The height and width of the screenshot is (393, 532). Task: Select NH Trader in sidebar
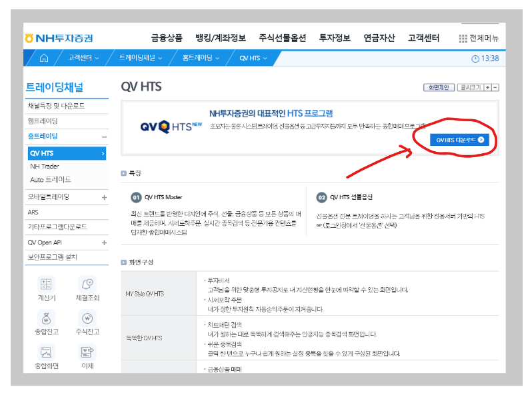click(x=45, y=167)
